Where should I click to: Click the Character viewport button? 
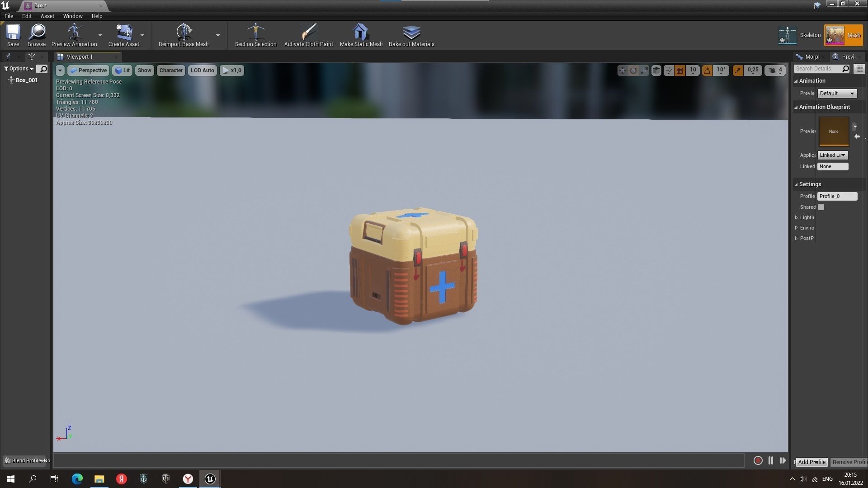coord(171,70)
